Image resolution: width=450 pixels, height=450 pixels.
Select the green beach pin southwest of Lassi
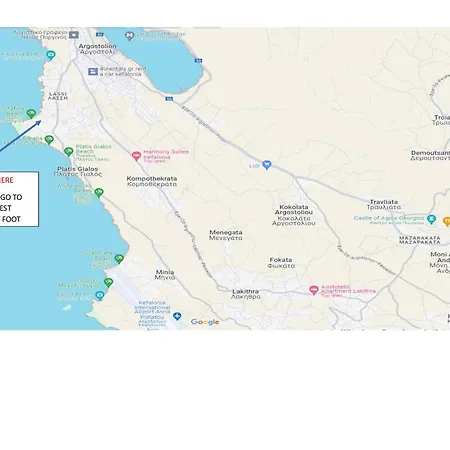(x=31, y=114)
